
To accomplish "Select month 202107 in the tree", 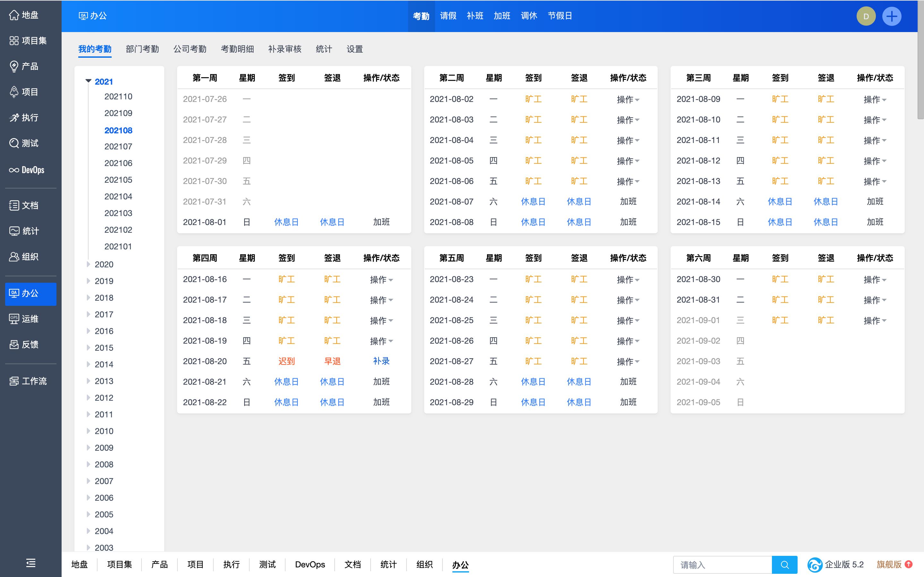I will click(x=118, y=146).
